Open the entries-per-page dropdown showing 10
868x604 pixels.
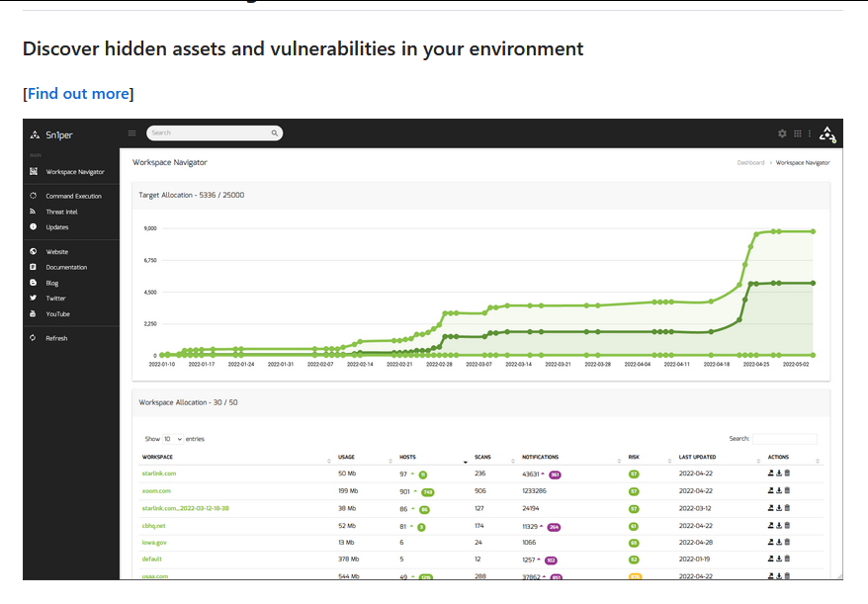coord(173,439)
